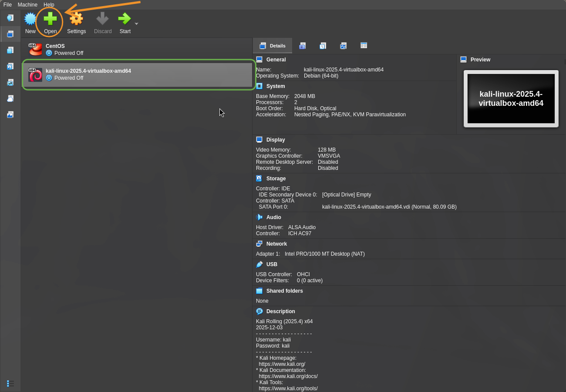Click the 128 MB video memory value
Viewport: 566px width, 392px height.
click(x=327, y=150)
